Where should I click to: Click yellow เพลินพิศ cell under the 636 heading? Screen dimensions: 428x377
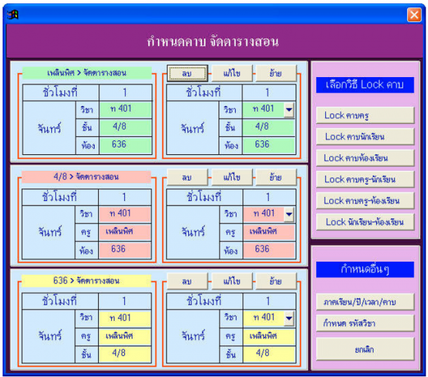(125, 336)
